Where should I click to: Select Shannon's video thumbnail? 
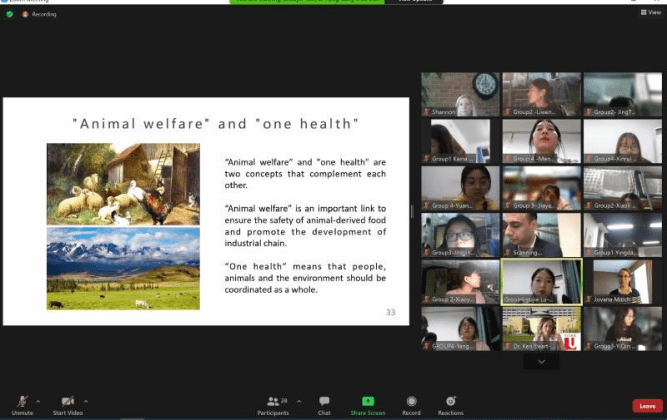pyautogui.click(x=460, y=94)
